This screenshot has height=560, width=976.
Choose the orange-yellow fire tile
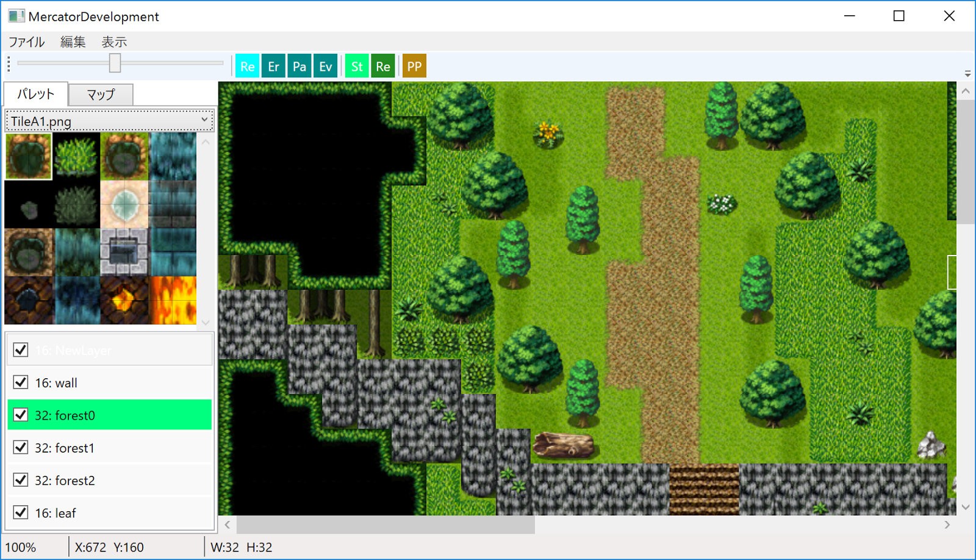point(173,300)
